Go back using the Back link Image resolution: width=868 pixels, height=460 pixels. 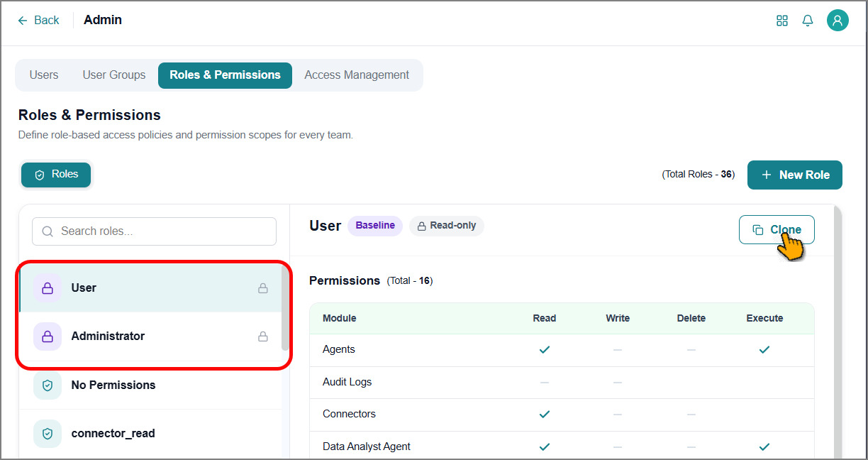[x=39, y=21]
